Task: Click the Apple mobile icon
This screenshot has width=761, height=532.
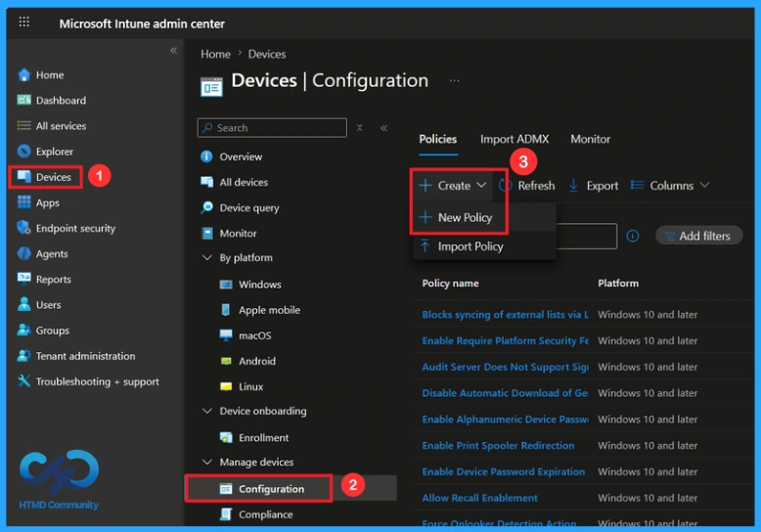Action: (x=226, y=310)
